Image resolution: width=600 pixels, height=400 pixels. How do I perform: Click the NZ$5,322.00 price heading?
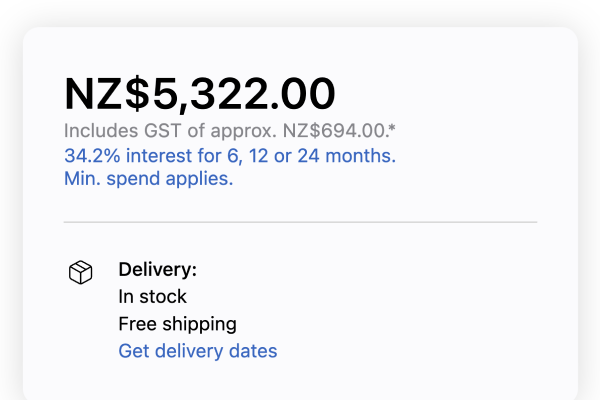[x=200, y=94]
